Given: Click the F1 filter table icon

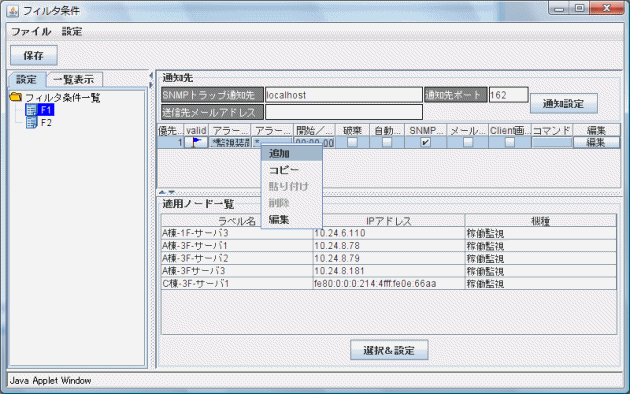Looking at the screenshot, I should pyautogui.click(x=31, y=110).
